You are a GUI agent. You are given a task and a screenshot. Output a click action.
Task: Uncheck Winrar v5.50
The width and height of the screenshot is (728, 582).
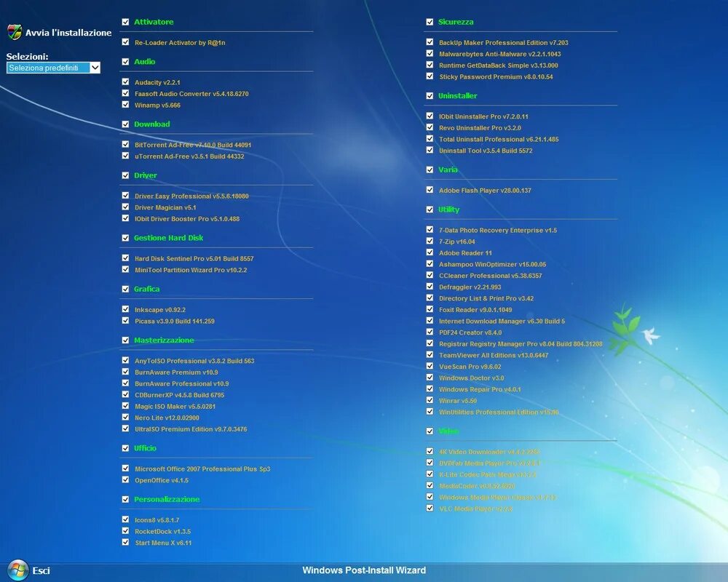[x=430, y=400]
